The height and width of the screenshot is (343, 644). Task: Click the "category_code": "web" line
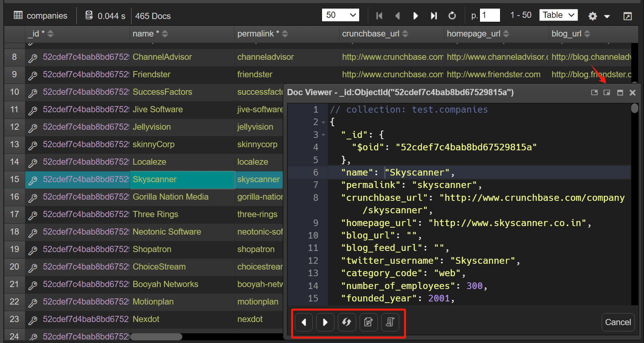click(x=403, y=273)
